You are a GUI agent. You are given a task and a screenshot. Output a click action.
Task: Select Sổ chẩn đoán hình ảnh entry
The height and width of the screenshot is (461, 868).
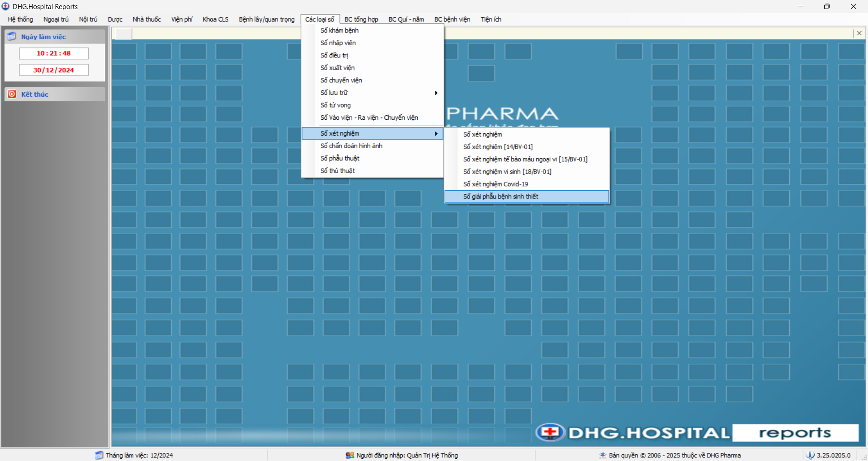[373, 146]
